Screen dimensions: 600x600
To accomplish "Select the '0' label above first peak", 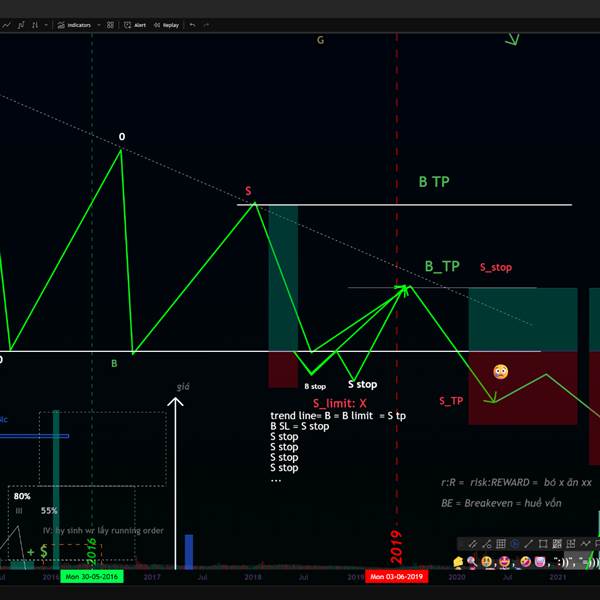I will click(122, 137).
